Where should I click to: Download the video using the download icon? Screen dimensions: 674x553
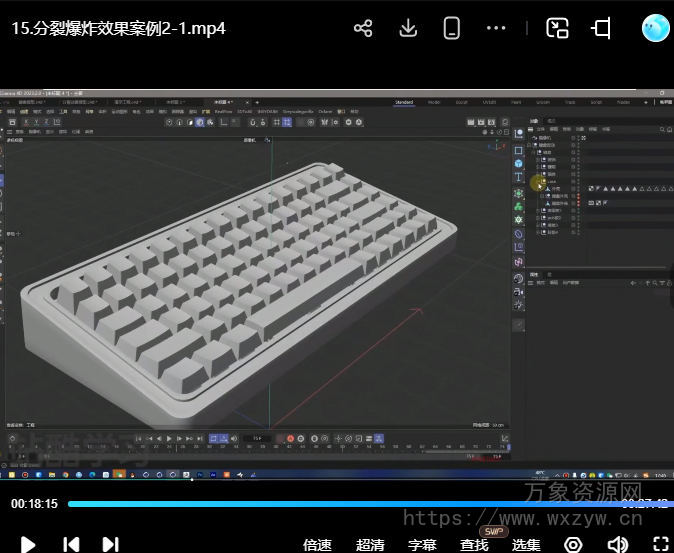(407, 28)
